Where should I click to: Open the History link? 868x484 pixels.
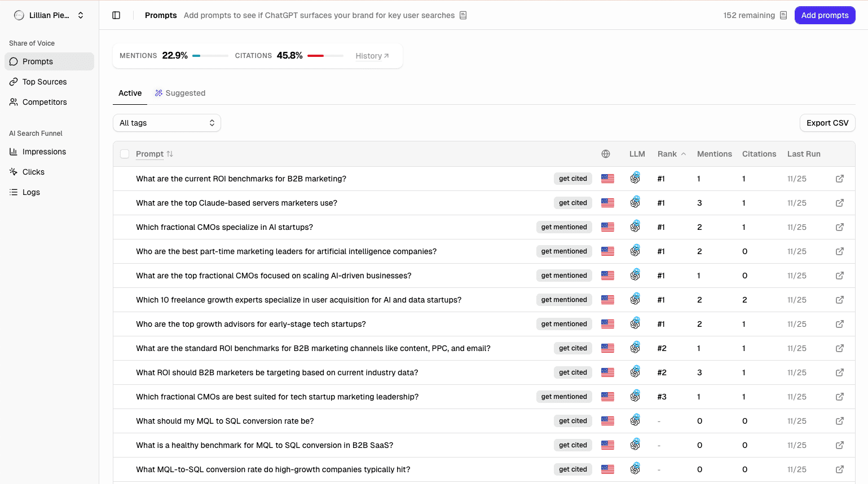point(372,56)
